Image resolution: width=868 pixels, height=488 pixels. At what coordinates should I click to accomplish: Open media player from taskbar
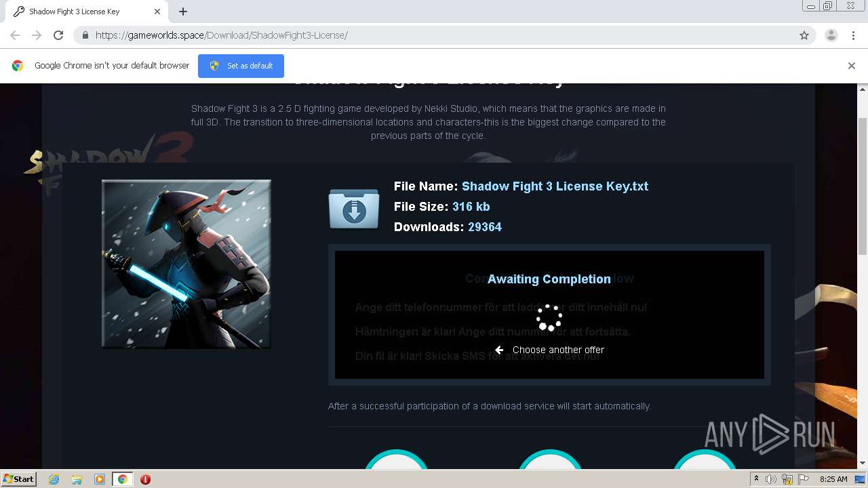coord(99,479)
